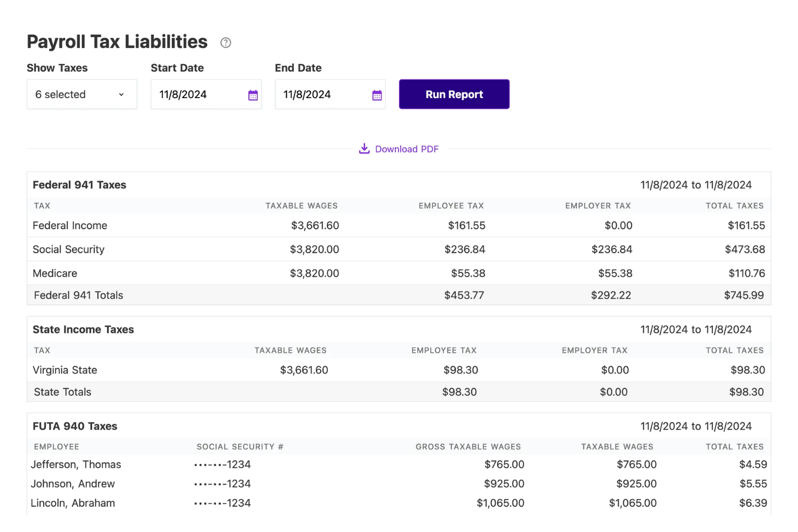Select the Federal Income tax row

coord(70,225)
